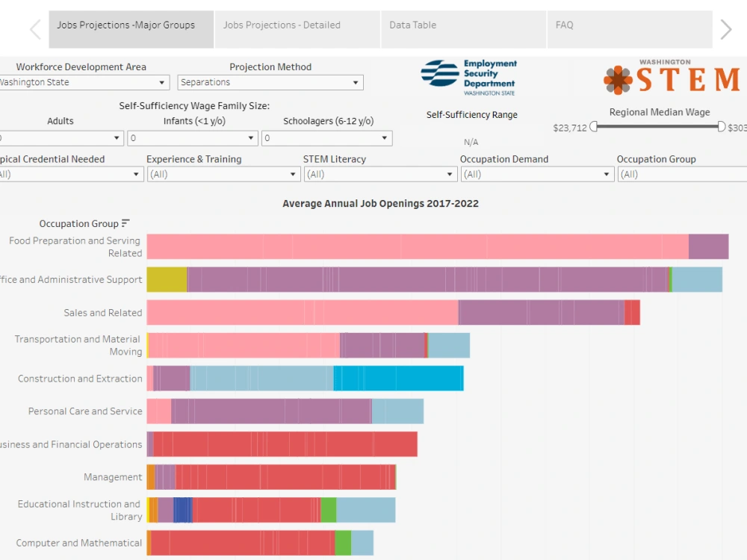Open the Data Table tab
Screen dimensions: 747x560
click(x=464, y=30)
